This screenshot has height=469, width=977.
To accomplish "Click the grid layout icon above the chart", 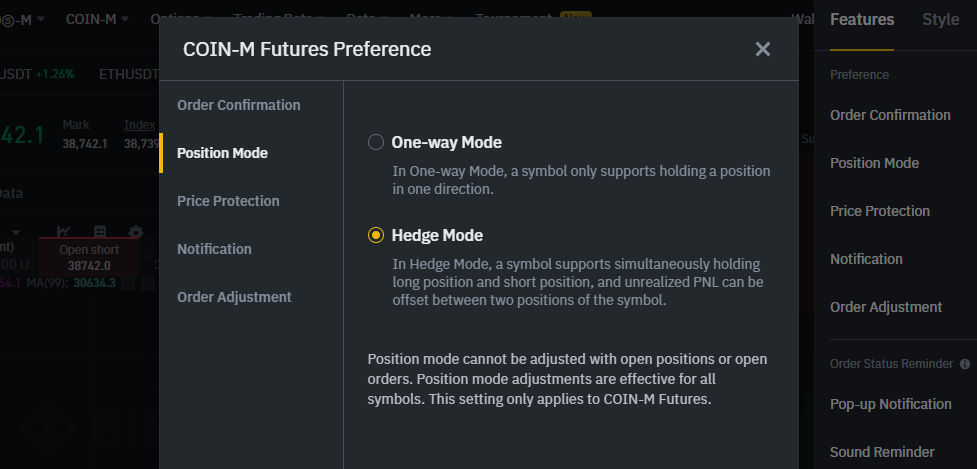I will pyautogui.click(x=100, y=232).
